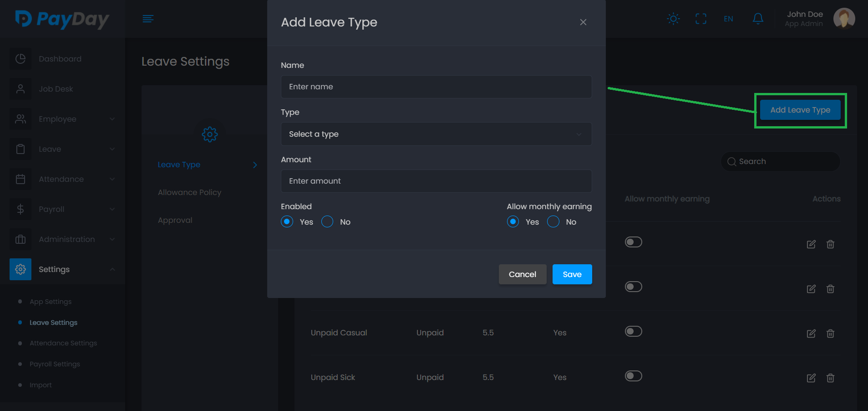Screen dimensions: 868x411
Task: Close the Add Leave Type modal
Action: pyautogui.click(x=583, y=22)
